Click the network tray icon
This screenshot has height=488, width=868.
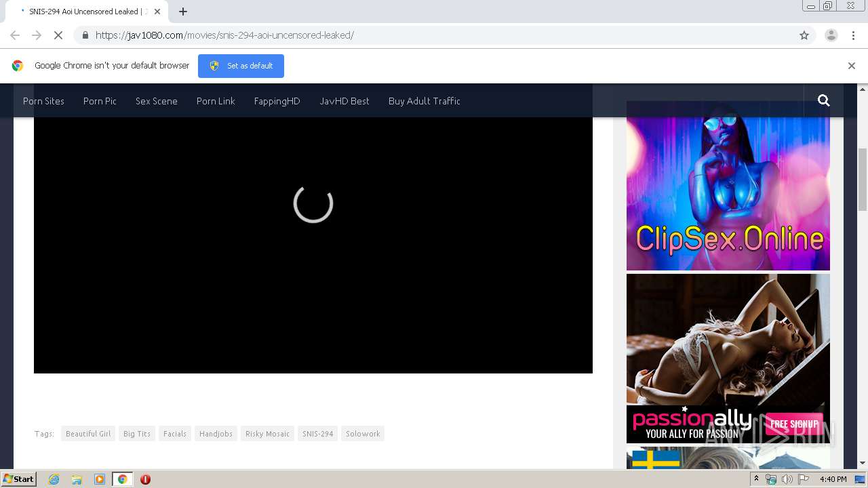pos(771,479)
